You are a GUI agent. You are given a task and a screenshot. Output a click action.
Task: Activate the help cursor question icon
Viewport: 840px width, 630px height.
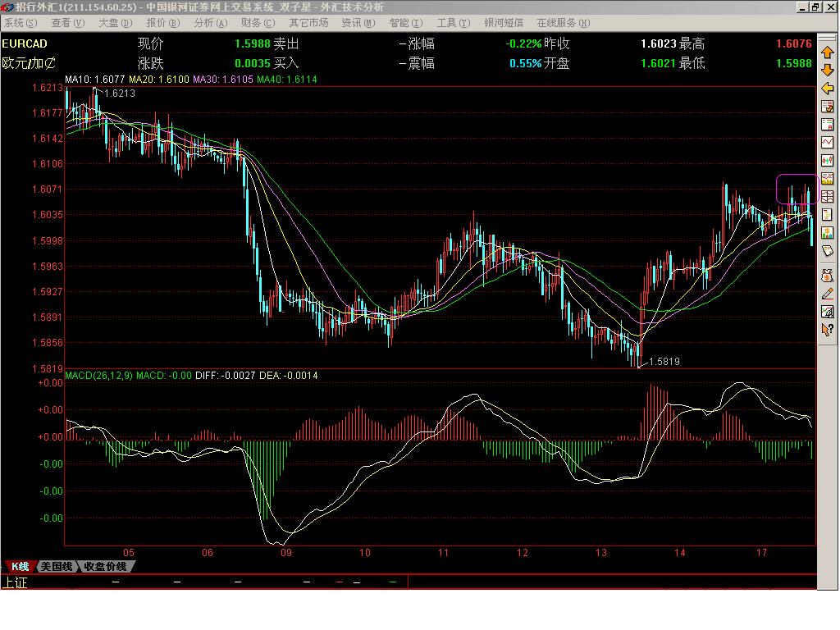(828, 330)
